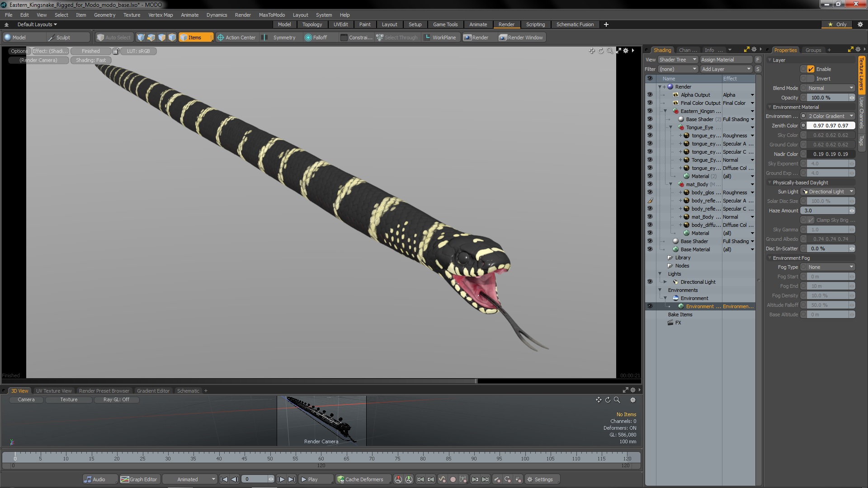Go to first frame on transport
Screen dimensions: 868x488
tap(224, 479)
